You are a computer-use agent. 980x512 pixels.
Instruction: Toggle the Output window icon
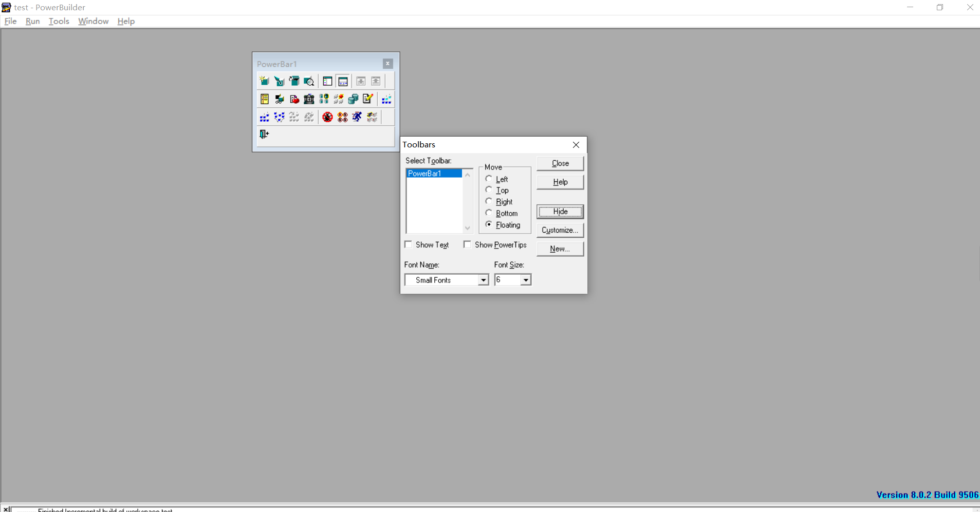[343, 81]
